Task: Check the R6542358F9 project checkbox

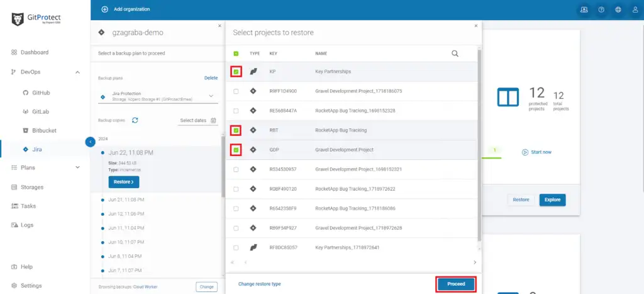Action: point(236,208)
